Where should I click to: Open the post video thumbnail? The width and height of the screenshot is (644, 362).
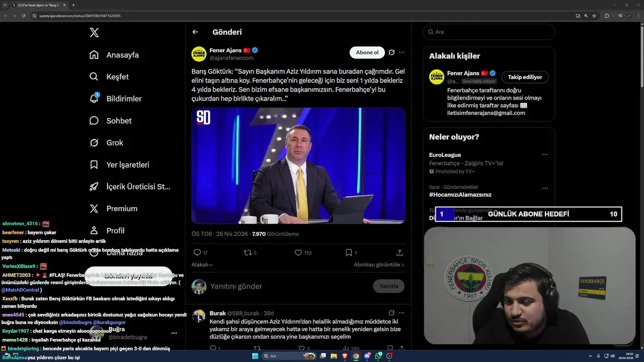click(298, 165)
